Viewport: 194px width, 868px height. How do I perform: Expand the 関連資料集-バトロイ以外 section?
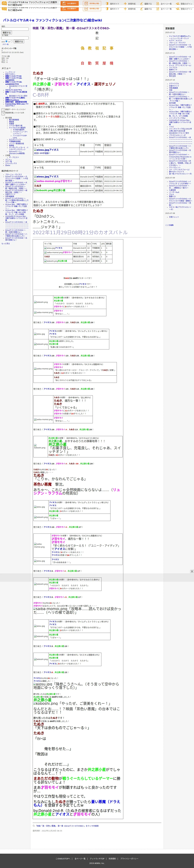pos(3,114)
